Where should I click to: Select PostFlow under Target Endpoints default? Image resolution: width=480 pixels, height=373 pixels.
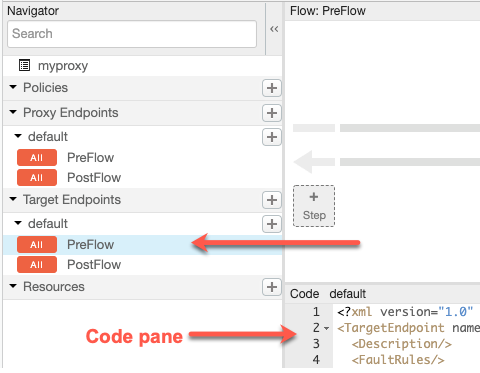[x=94, y=265]
